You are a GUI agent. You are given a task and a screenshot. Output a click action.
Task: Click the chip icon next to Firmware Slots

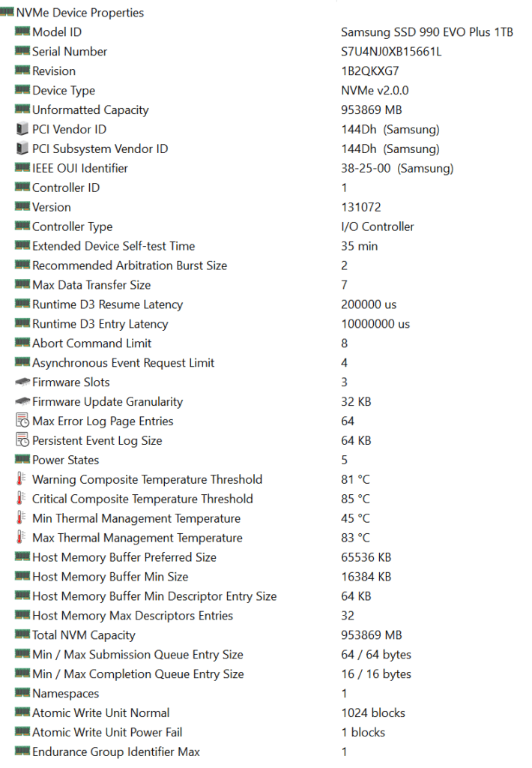pos(22,382)
